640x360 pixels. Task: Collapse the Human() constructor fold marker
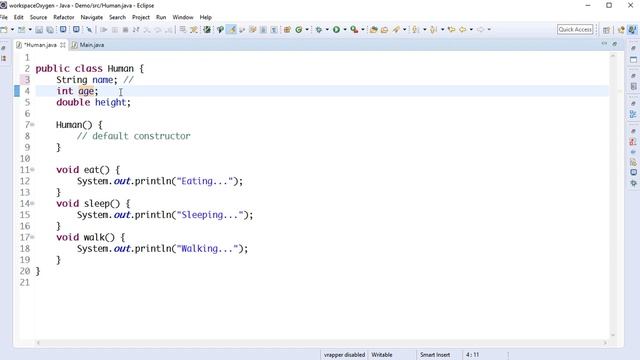click(32, 124)
